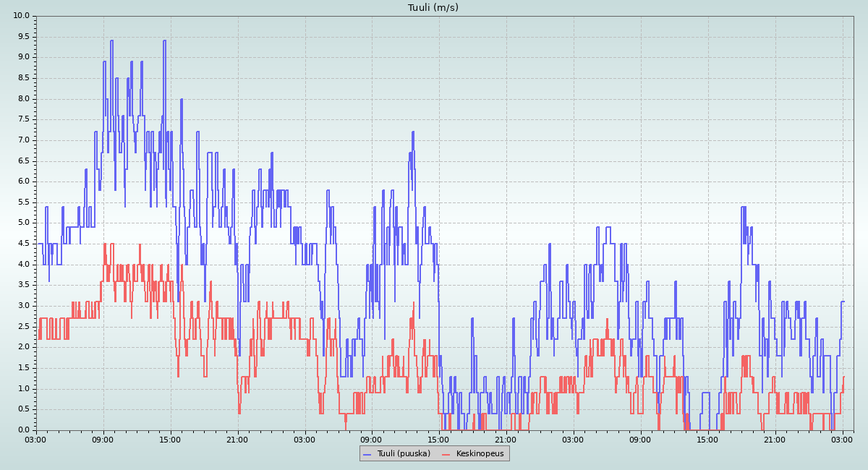Click the red line swatch in legend

click(x=446, y=453)
